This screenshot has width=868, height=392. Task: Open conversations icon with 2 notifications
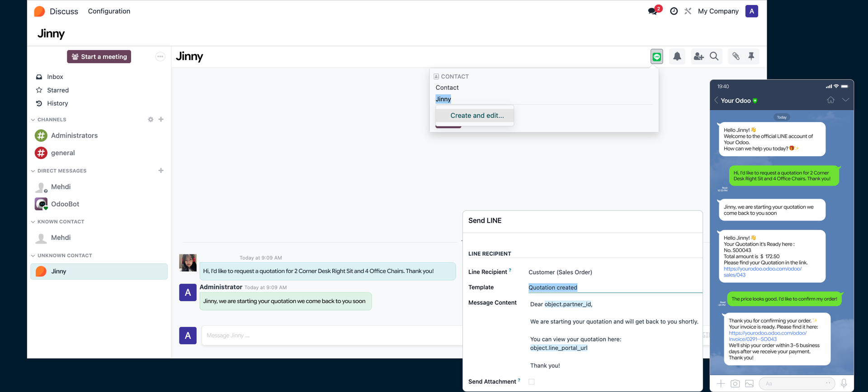654,11
